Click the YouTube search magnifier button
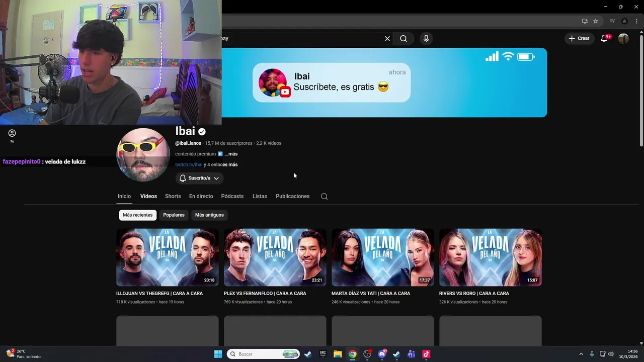Screen dimensions: 644x362 coord(404,38)
